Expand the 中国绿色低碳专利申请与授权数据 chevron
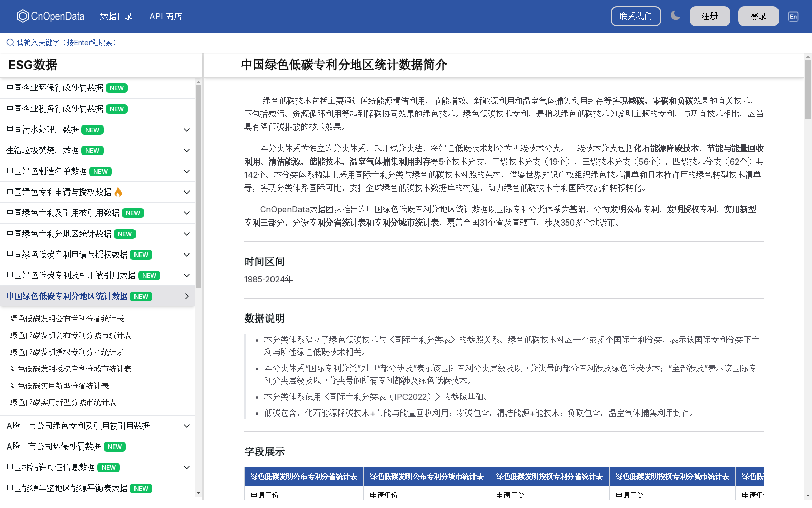Screen dimensions: 812x508 point(187,255)
